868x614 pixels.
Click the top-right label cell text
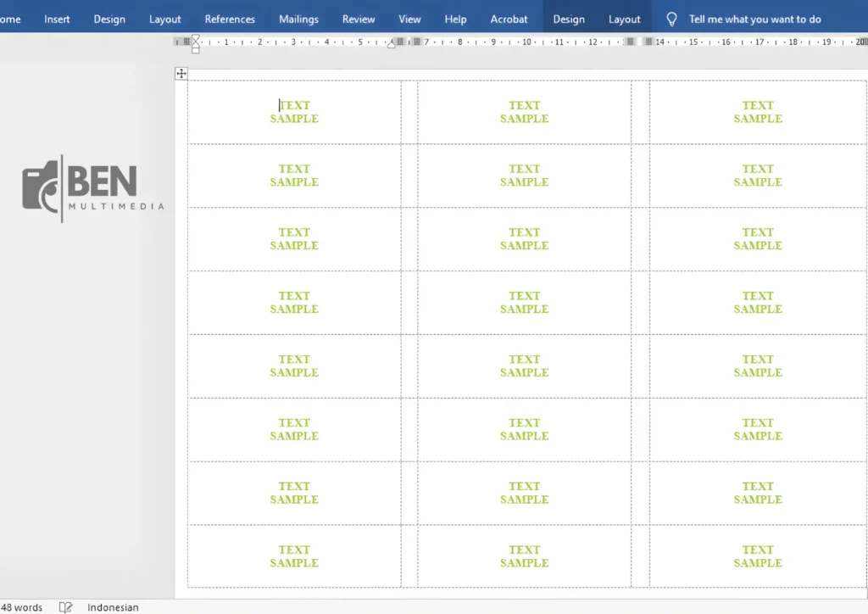758,112
